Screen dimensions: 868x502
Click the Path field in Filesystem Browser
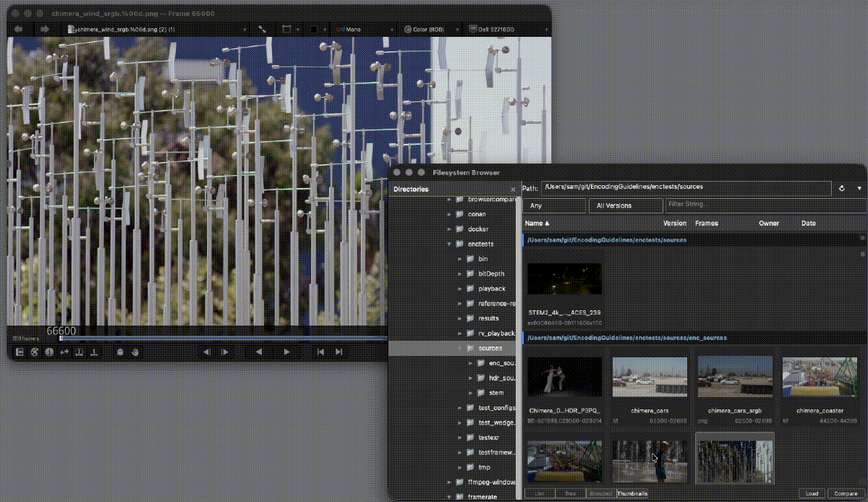[686, 187]
